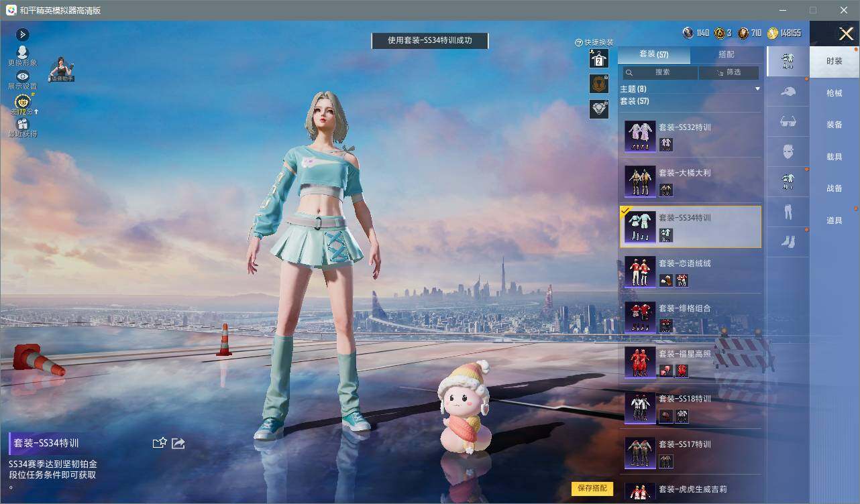This screenshot has height=504, width=860.
Task: Select the 套装-SS18特训 outfit thumbnail
Action: coord(640,407)
